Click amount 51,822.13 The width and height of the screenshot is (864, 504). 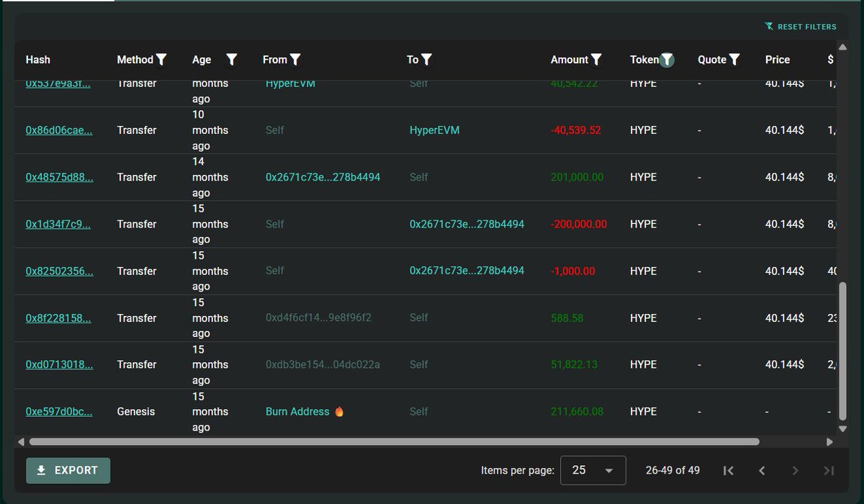click(575, 364)
